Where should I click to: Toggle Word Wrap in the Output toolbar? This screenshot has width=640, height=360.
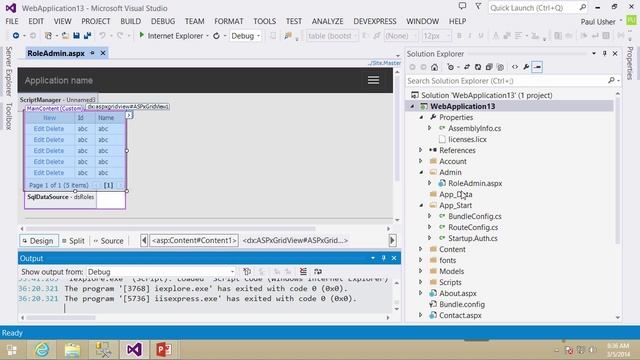point(318,271)
